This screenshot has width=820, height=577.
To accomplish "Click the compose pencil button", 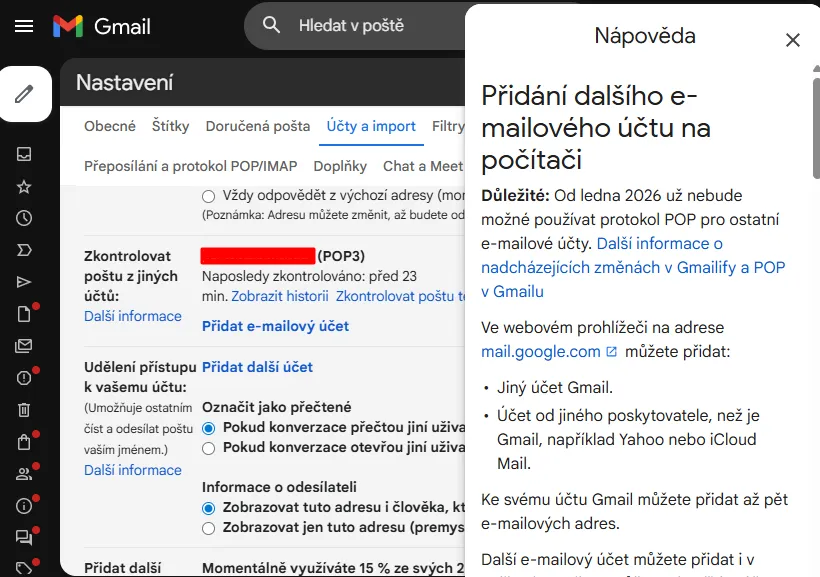I will (x=25, y=94).
